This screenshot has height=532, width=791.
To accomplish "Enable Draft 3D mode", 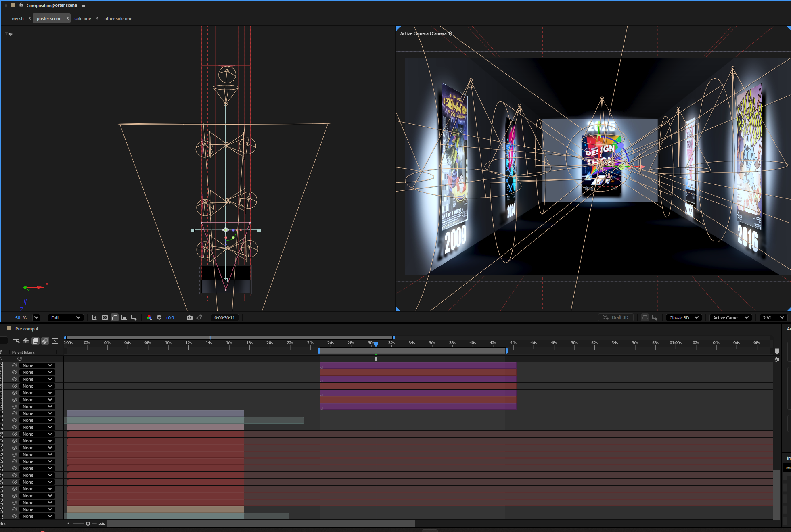I will coord(616,317).
